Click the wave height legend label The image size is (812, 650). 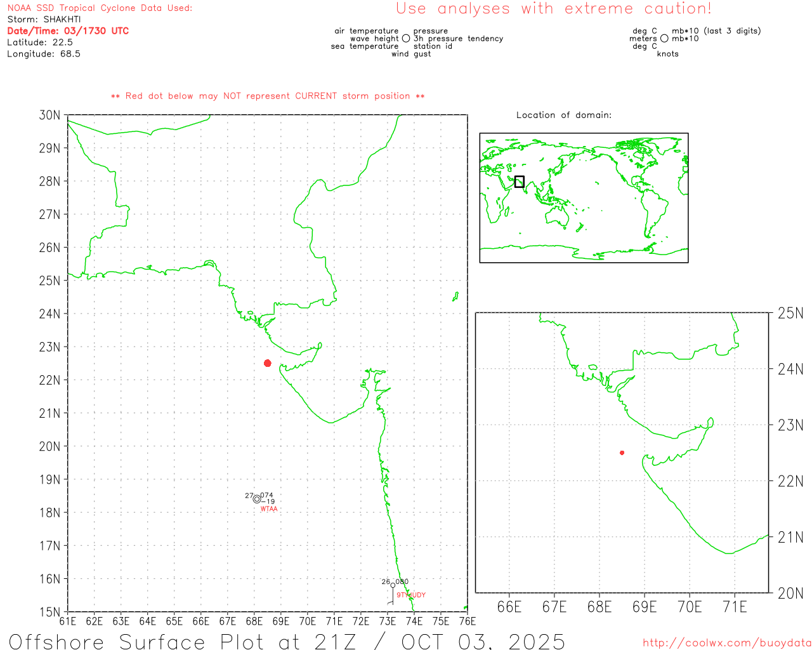(x=375, y=39)
